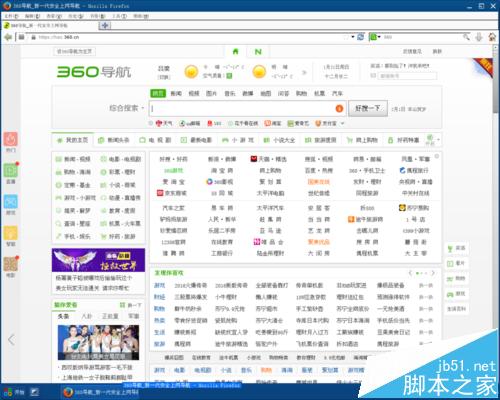The width and height of the screenshot is (500, 400).
Task: Click the page vertical scrollbar thumb
Action: pos(496,82)
